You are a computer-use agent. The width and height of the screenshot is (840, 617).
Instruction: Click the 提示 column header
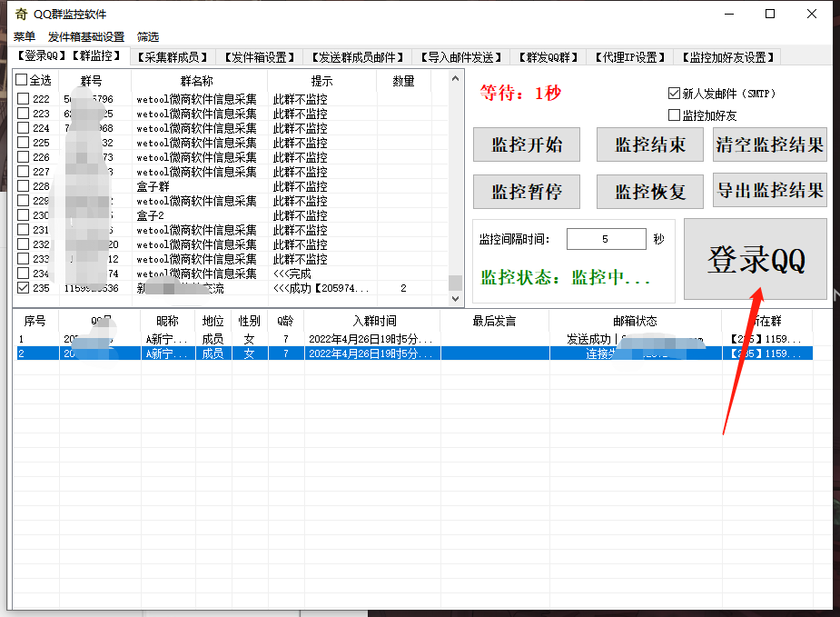click(322, 80)
